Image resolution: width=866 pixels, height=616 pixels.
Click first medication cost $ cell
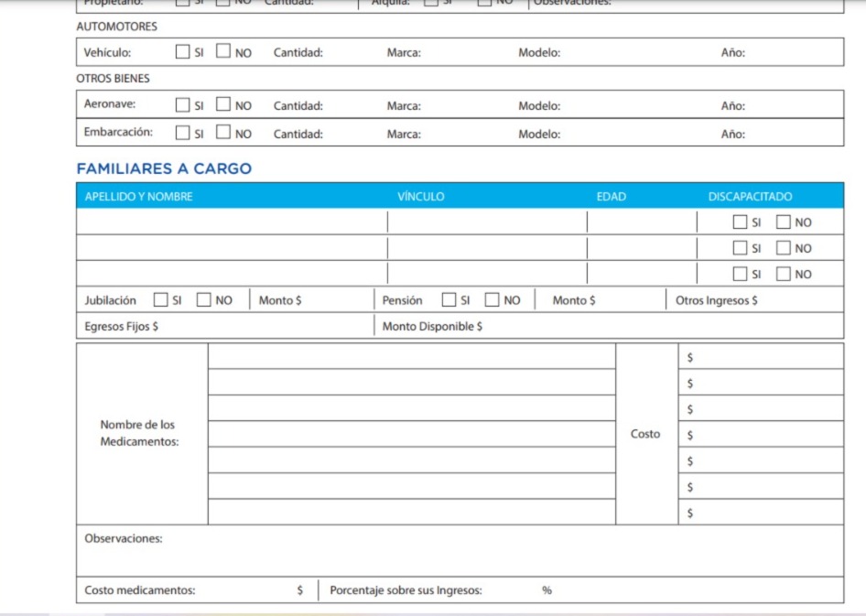(761, 356)
